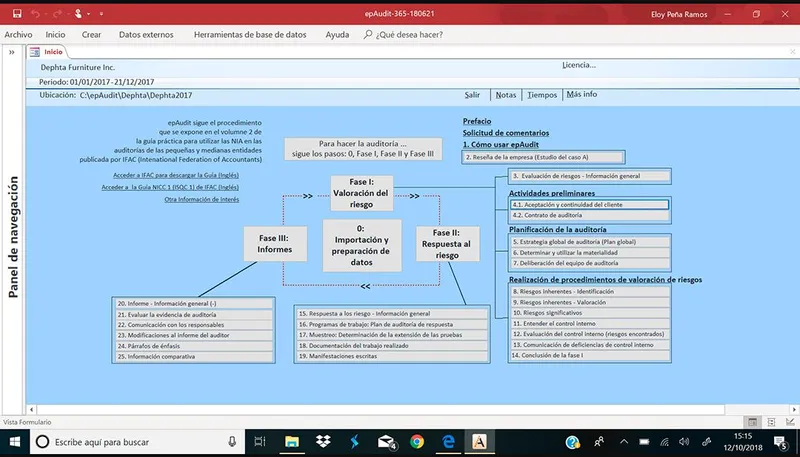
Task: Open 9. Riesgos inherentes - Valoración
Action: tap(589, 302)
